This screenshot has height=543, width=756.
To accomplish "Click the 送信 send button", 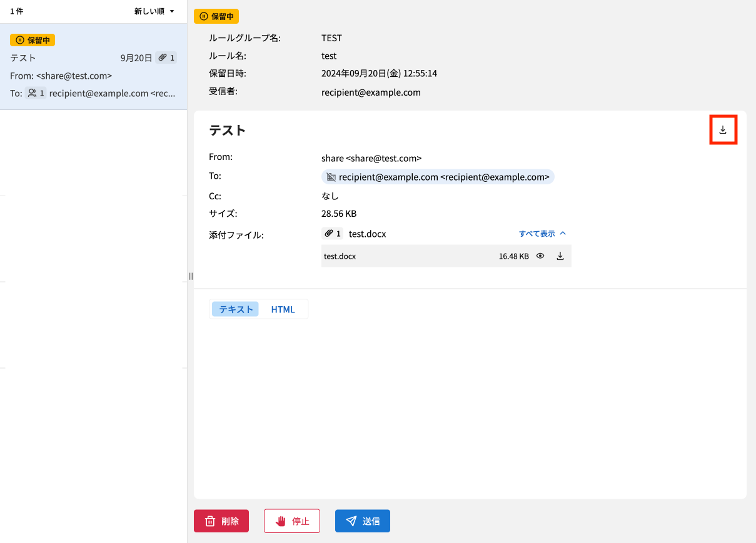I will tap(363, 521).
